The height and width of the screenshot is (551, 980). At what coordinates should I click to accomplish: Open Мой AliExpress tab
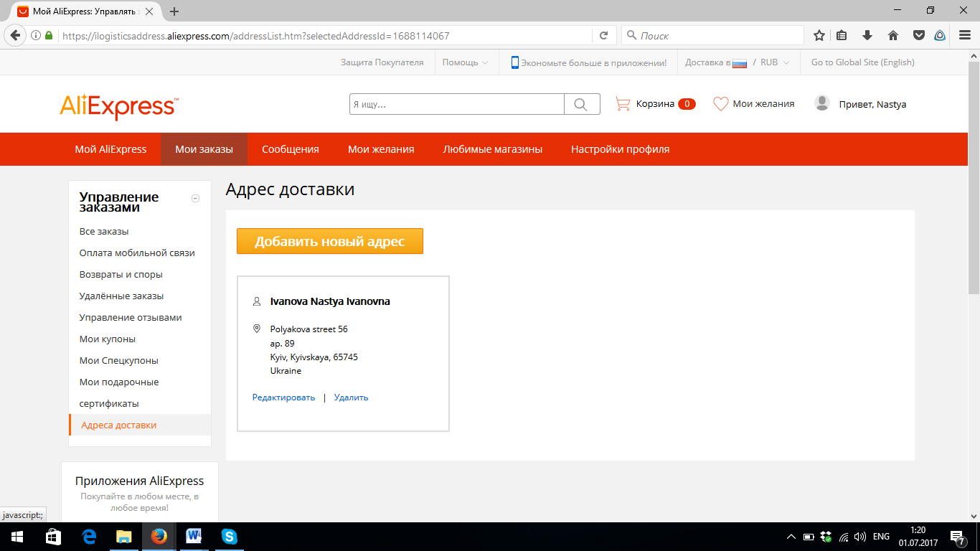pyautogui.click(x=110, y=149)
